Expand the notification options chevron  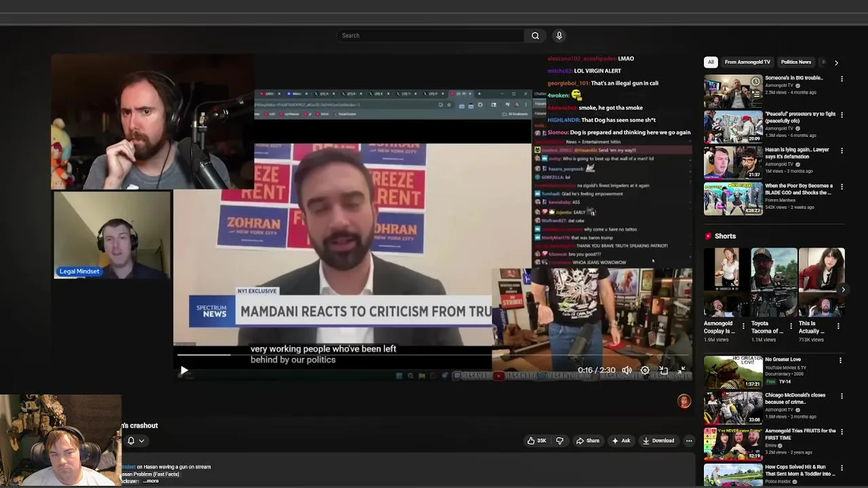pos(141,441)
